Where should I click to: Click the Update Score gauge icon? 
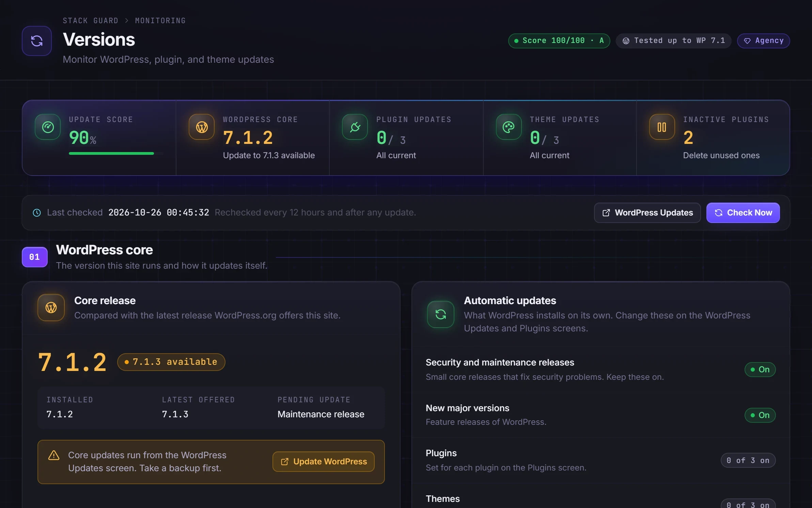48,127
